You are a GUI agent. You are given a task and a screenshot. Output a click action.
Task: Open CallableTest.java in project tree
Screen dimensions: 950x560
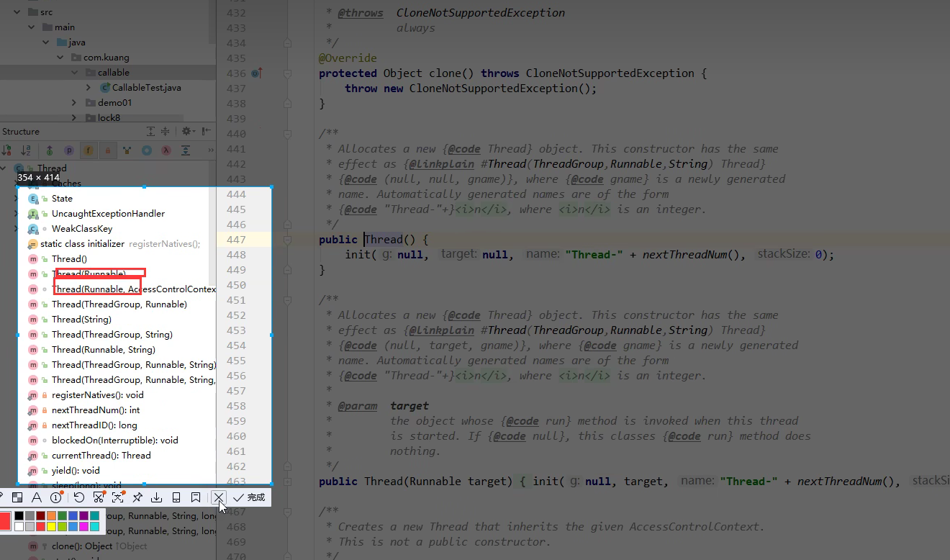coord(146,88)
